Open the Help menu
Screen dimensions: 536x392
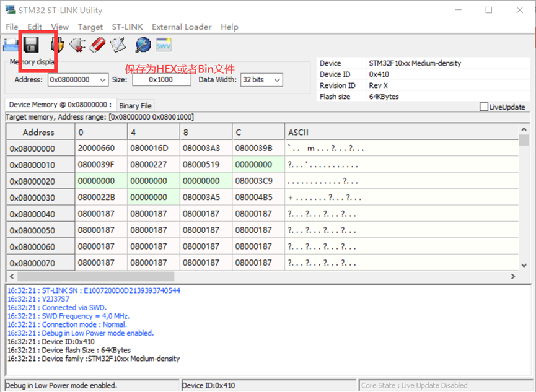pyautogui.click(x=229, y=27)
